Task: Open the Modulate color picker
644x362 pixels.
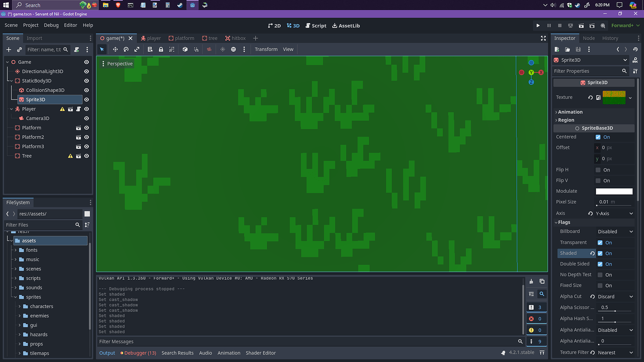Action: (x=614, y=191)
